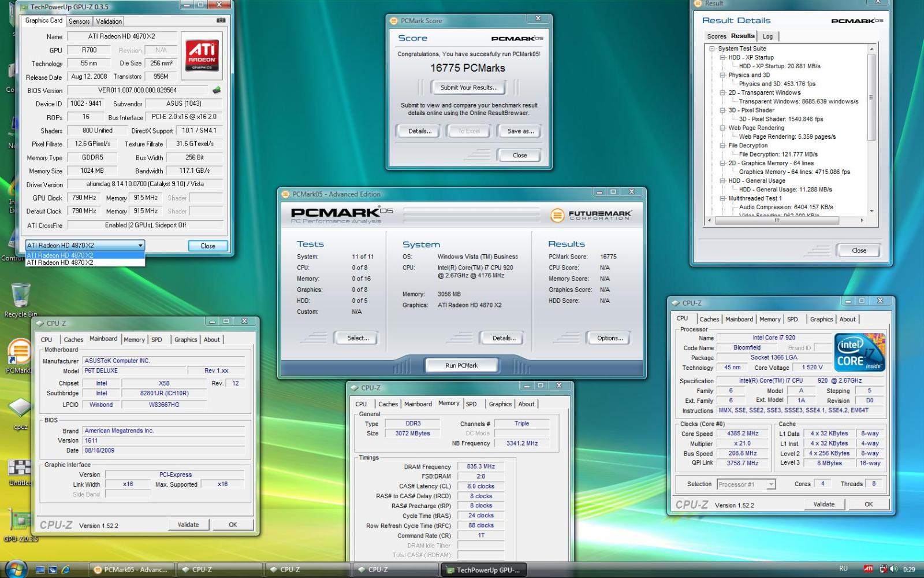Click horizontal scrollbar in Result Details tree

(x=776, y=220)
